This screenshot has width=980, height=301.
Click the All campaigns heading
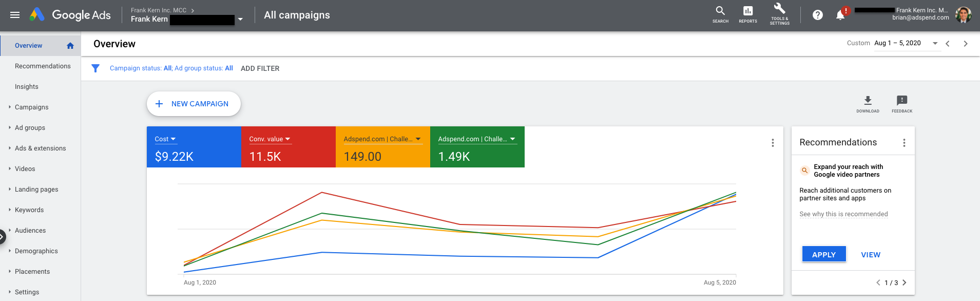point(297,15)
